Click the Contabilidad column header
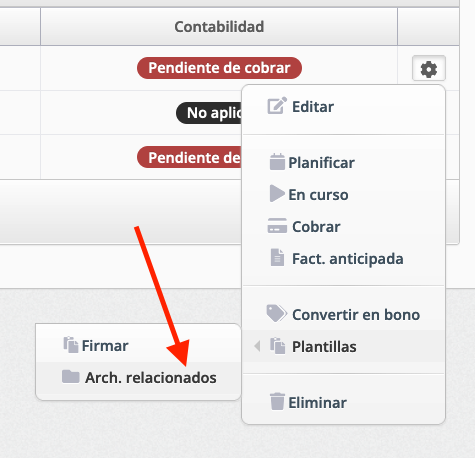Screen dimensions: 475x458 click(219, 27)
